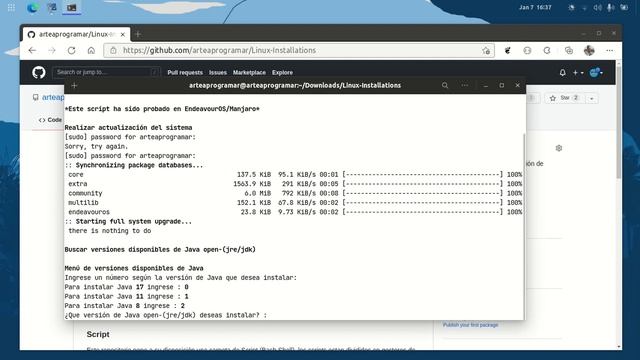Add a new tab in the terminal window

(x=74, y=85)
